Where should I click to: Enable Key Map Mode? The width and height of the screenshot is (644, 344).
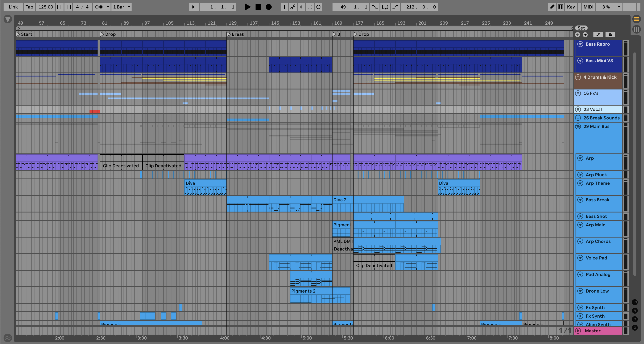click(x=571, y=7)
